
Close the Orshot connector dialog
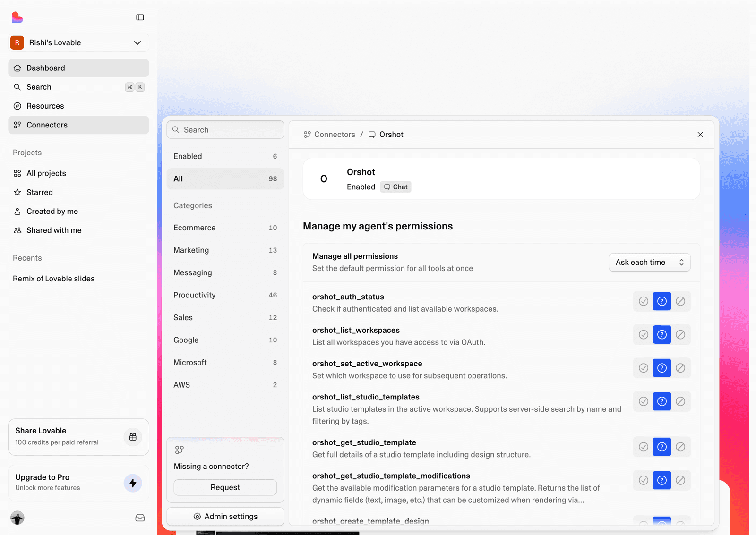[x=700, y=135]
